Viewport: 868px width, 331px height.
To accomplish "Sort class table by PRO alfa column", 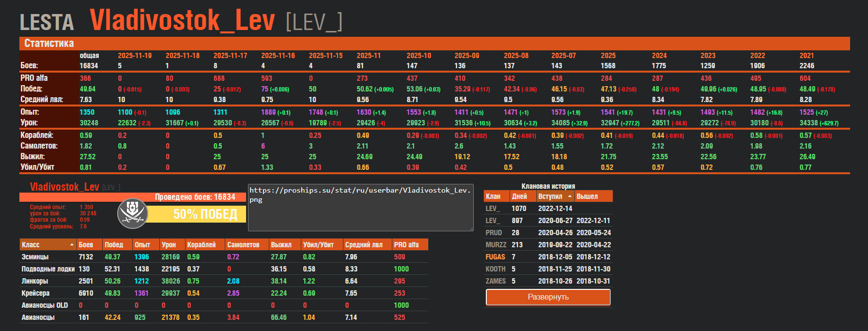I will (406, 245).
